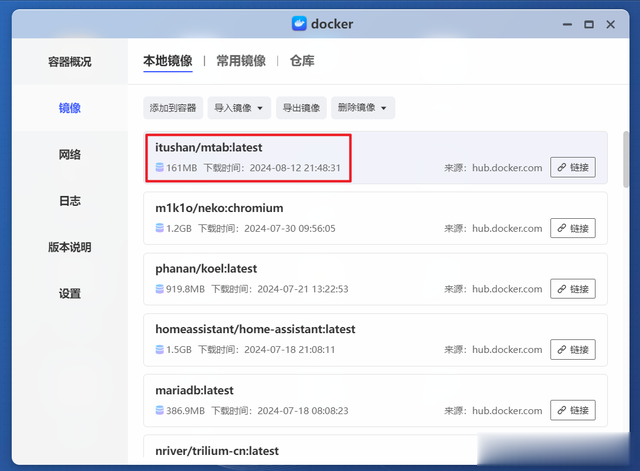Click disk size icon beside 386.9MB
The height and width of the screenshot is (471, 640).
point(160,410)
